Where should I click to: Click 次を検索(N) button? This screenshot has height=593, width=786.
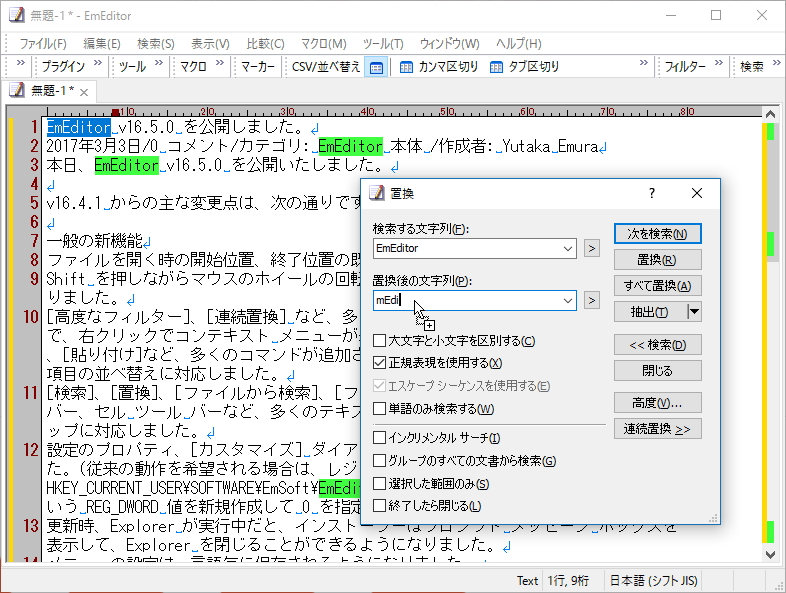658,234
